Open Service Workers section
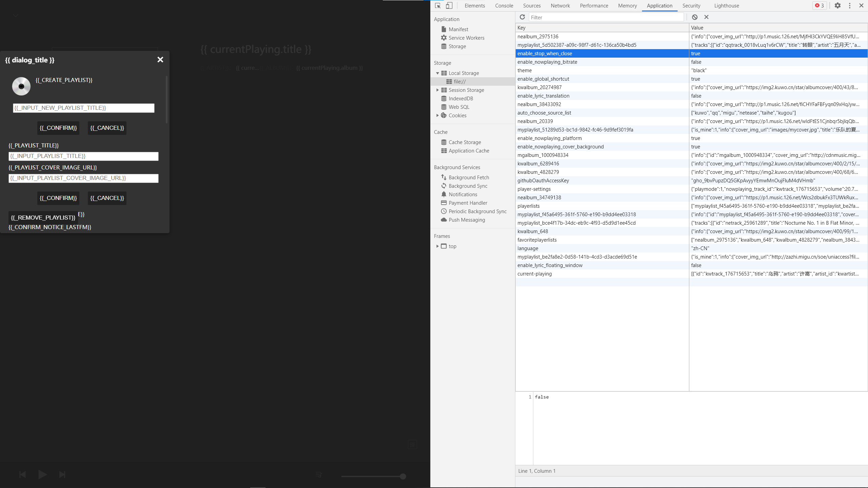The width and height of the screenshot is (868, 488). point(466,38)
